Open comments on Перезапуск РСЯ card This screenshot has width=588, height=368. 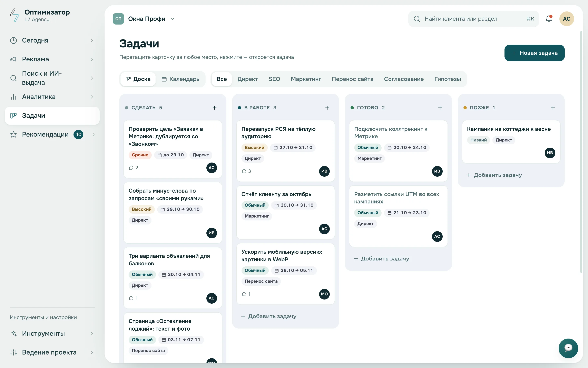(x=246, y=171)
